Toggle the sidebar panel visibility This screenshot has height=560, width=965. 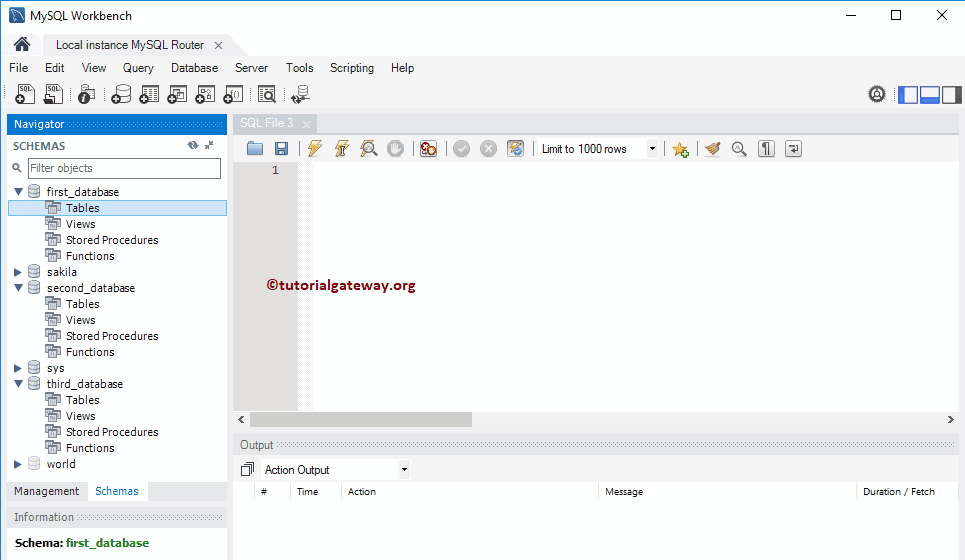coord(908,95)
